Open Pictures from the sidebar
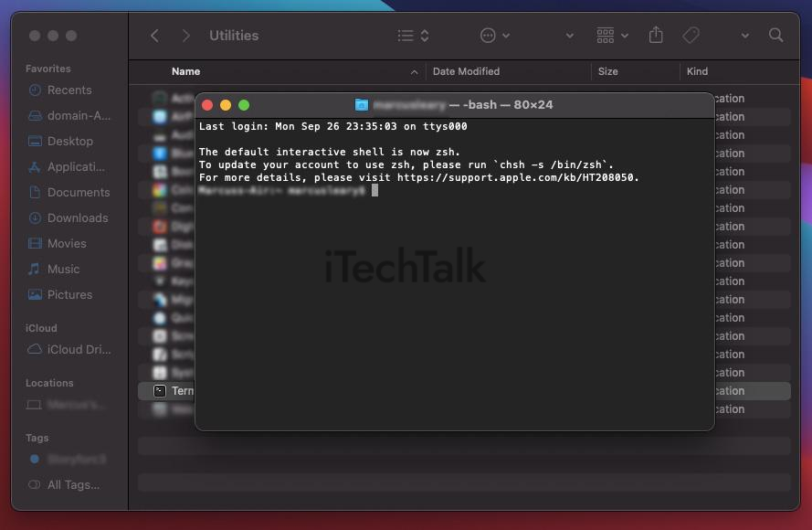 67,294
